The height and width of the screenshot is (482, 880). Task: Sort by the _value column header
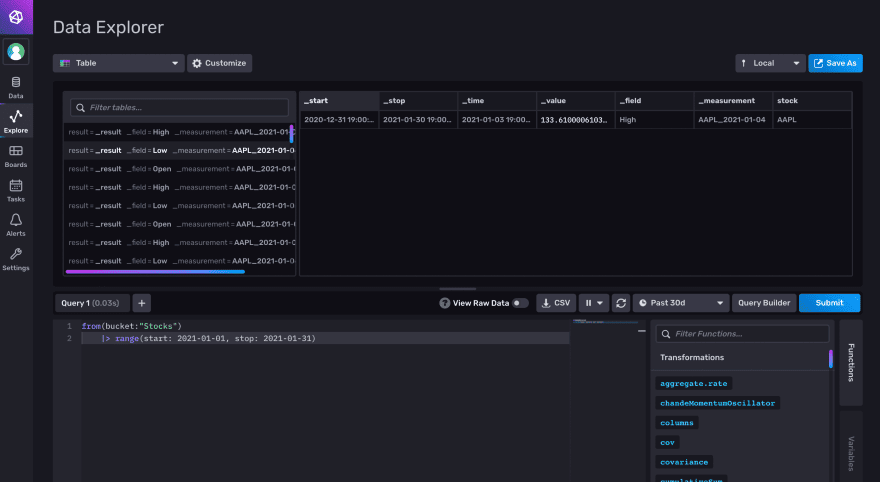click(576, 101)
